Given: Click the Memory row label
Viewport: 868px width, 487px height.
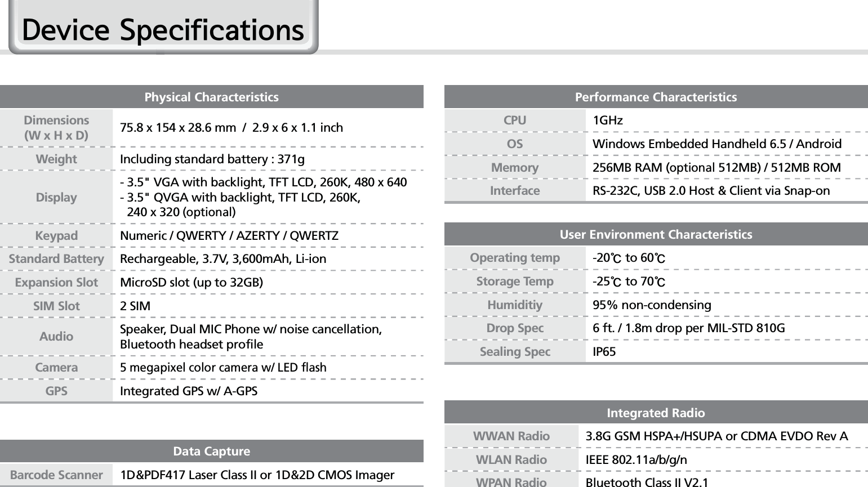Looking at the screenshot, I should tap(515, 168).
